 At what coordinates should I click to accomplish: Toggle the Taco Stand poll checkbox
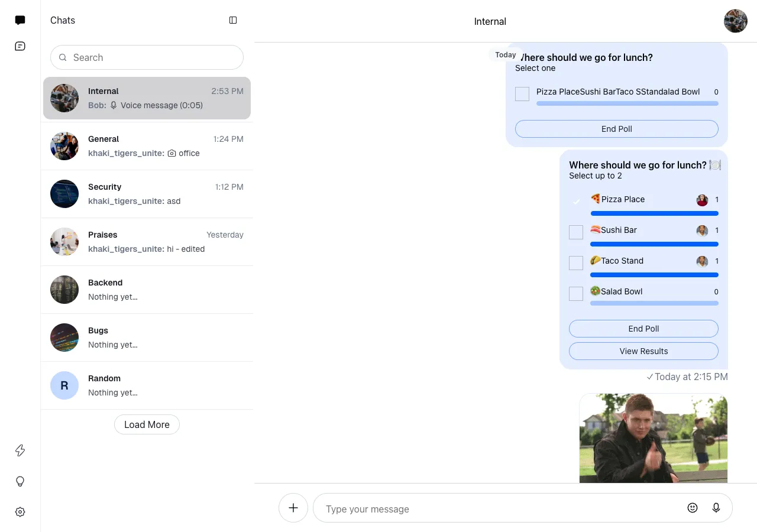pos(575,262)
